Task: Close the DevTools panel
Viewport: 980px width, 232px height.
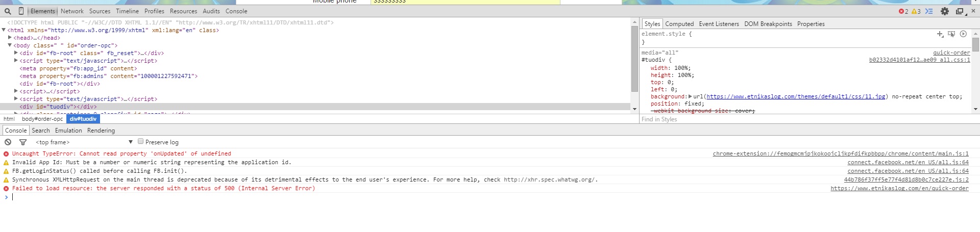Action: [x=973, y=11]
